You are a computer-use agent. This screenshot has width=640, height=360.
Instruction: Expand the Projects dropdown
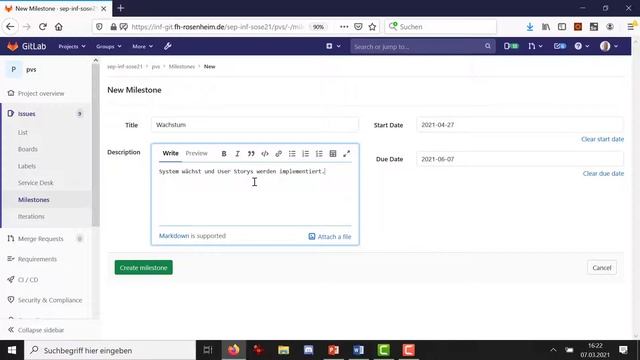[x=72, y=46]
